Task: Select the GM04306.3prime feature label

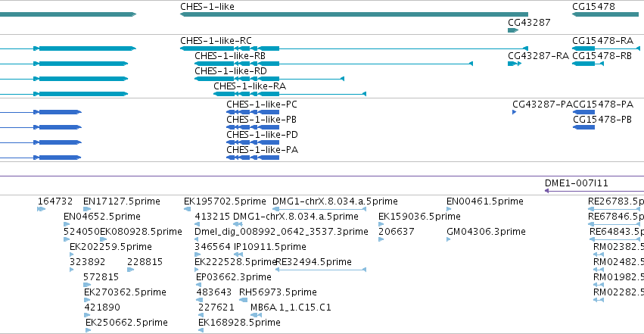Action: point(486,232)
